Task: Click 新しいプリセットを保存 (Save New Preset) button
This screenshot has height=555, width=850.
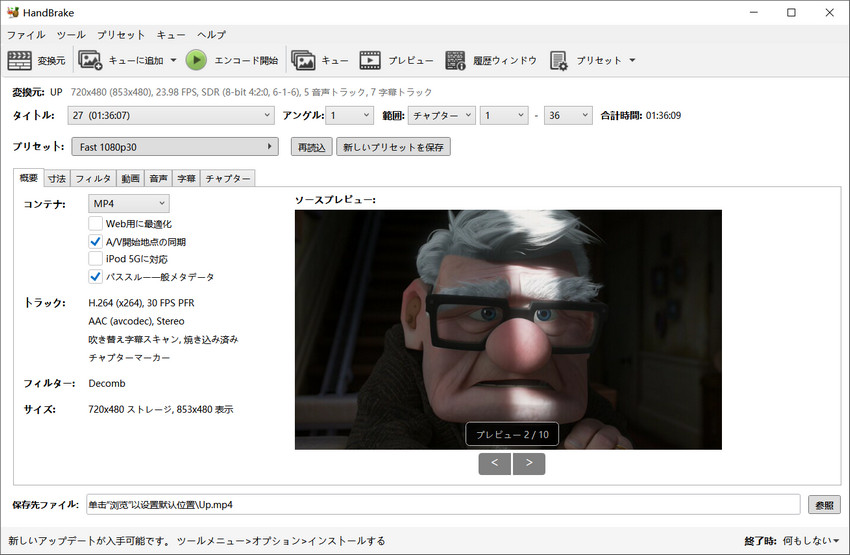Action: coord(394,147)
